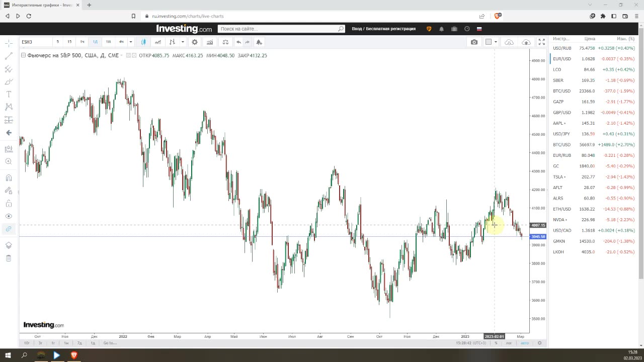Toggle stay-in-drawing-mode pencil lock
The image size is (644, 362).
9,191
